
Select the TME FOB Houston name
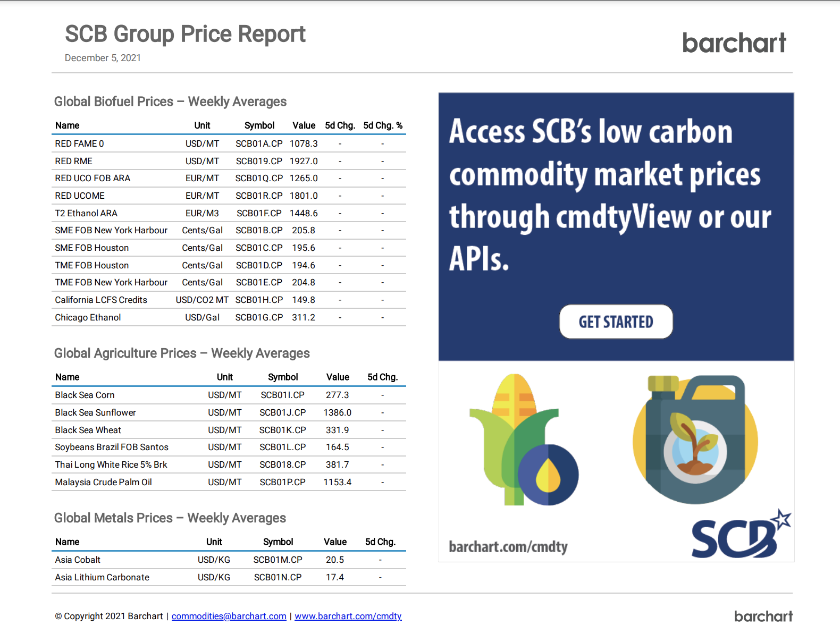point(92,265)
